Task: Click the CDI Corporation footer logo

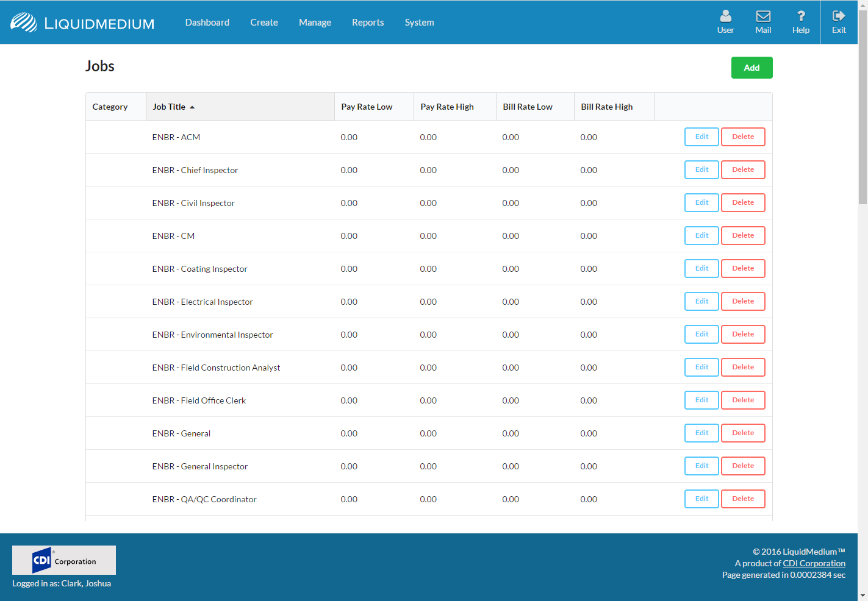Action: 64,560
